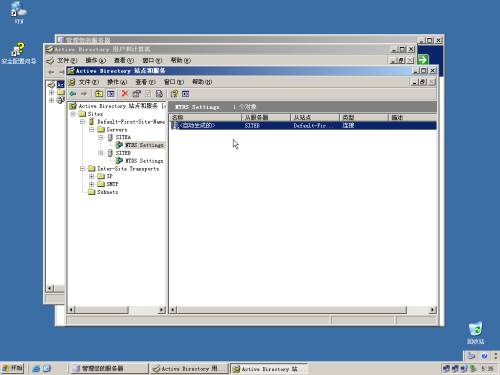The width and height of the screenshot is (500, 375).
Task: Click the help icon above system tray
Action: pos(484,356)
